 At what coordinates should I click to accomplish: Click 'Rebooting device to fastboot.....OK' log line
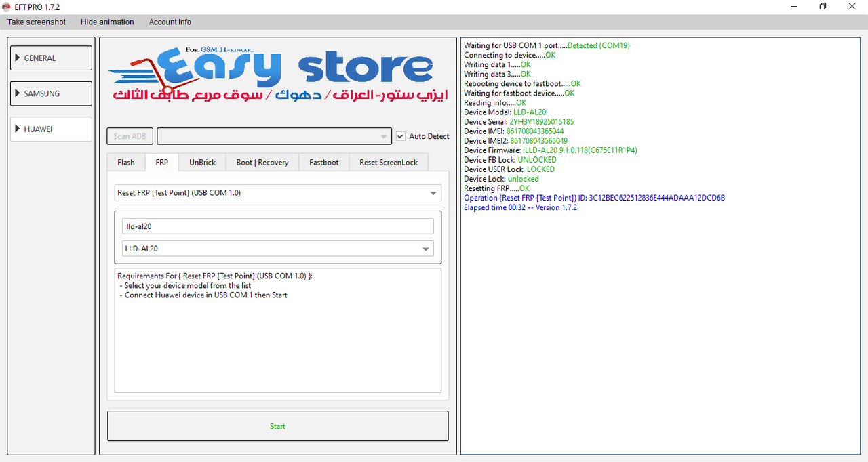coord(522,84)
